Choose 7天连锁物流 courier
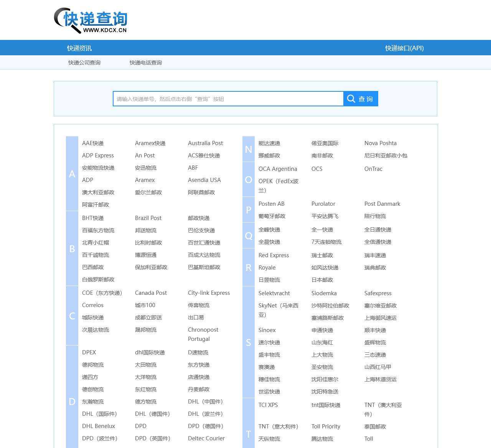 (x=326, y=242)
